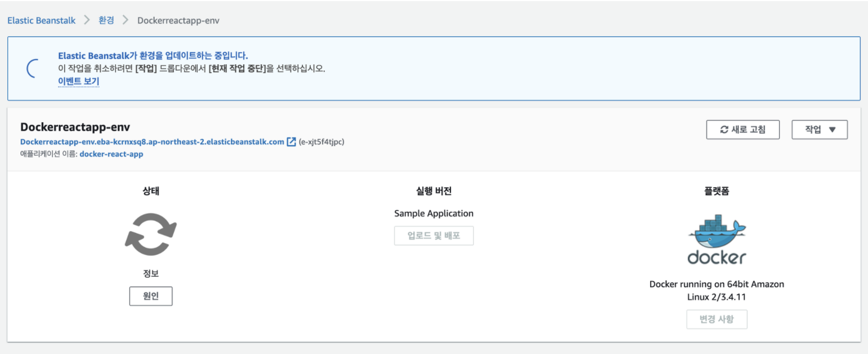Open the 이벤트 보기 link
Image resolution: width=868 pixels, height=354 pixels.
[x=79, y=81]
